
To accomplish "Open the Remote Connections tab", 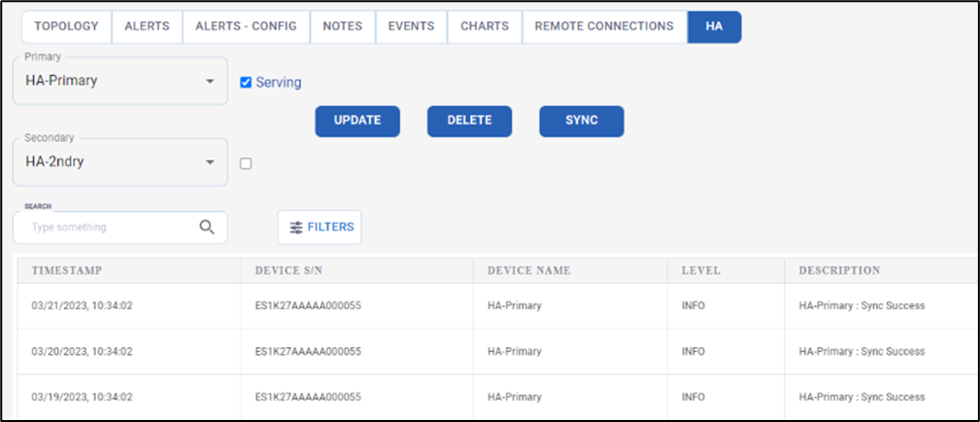I will tap(603, 26).
